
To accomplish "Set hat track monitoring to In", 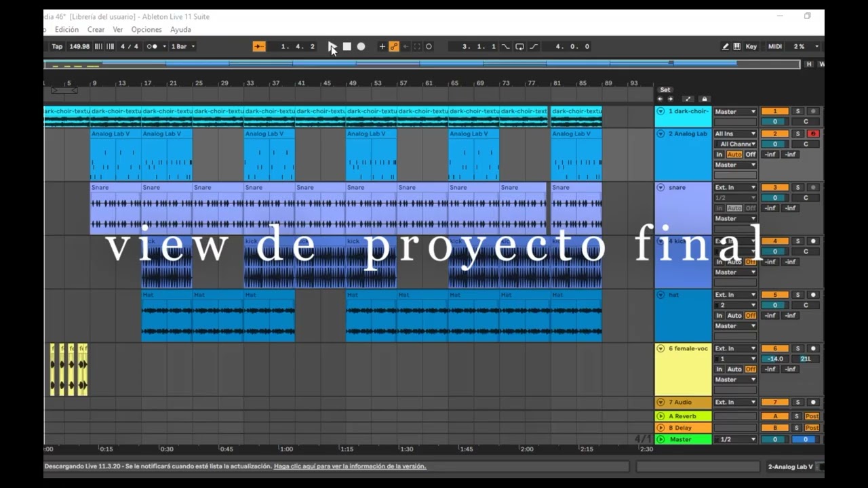I will pyautogui.click(x=719, y=315).
